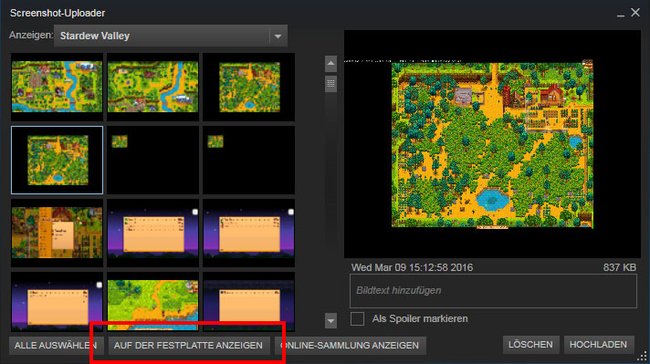Minimize the Screenshot-Uploader window

tap(621, 14)
